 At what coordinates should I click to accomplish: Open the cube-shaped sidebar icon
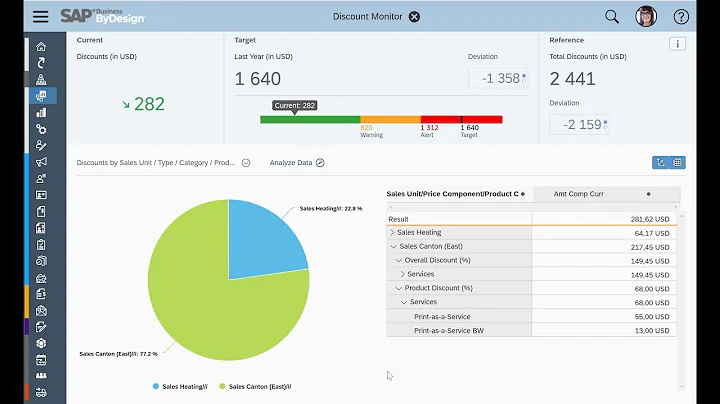[x=41, y=343]
